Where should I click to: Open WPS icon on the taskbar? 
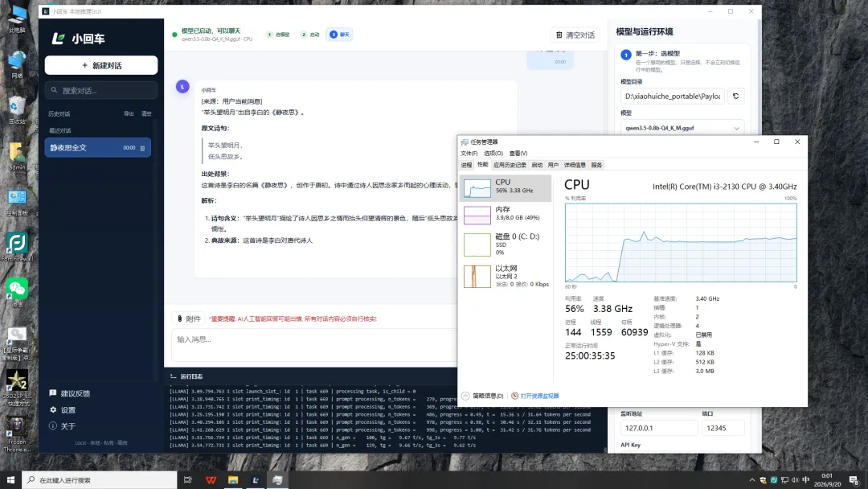pyautogui.click(x=211, y=479)
